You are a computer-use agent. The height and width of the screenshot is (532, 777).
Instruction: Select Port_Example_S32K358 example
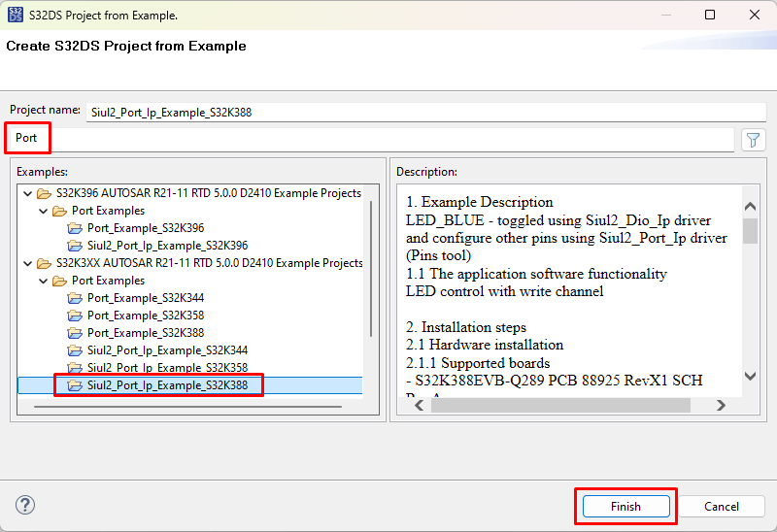[x=146, y=316]
